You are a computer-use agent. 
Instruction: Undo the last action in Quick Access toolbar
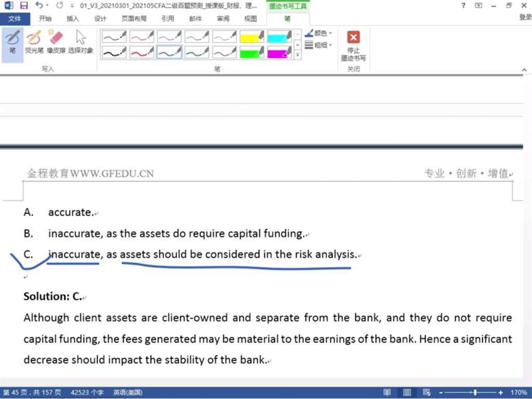coord(39,6)
